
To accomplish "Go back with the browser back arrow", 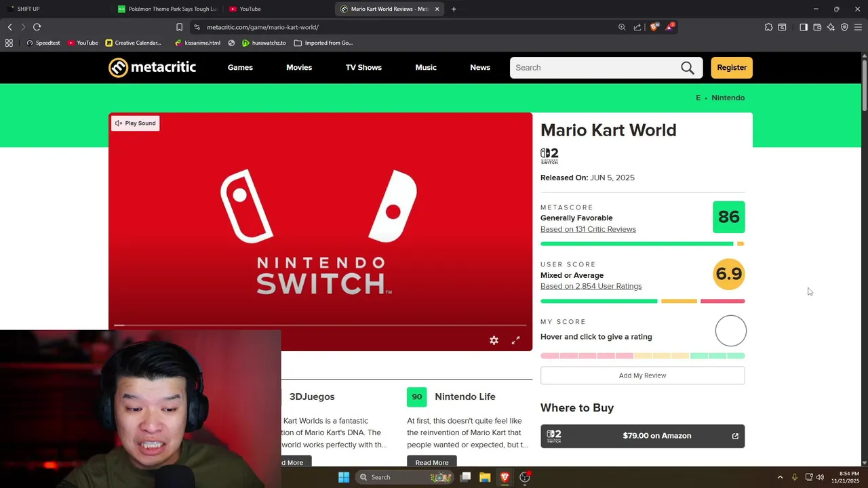I will [10, 27].
